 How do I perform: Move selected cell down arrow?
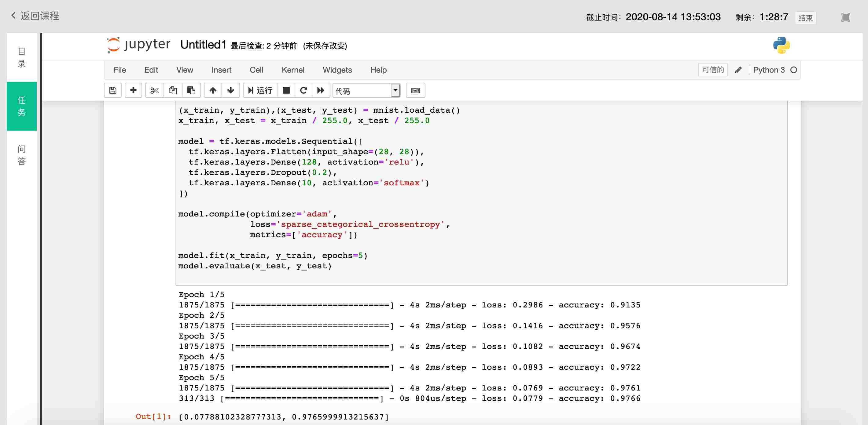[x=231, y=90]
